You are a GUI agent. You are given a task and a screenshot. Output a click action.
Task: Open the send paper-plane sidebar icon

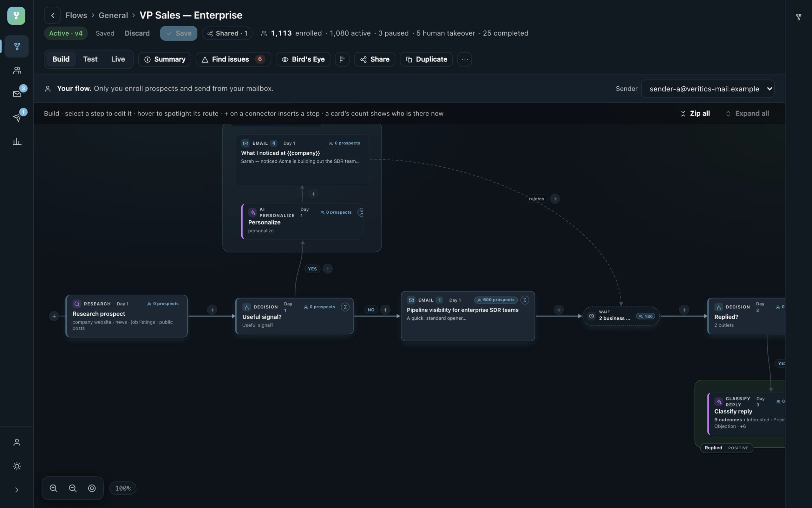tap(16, 117)
